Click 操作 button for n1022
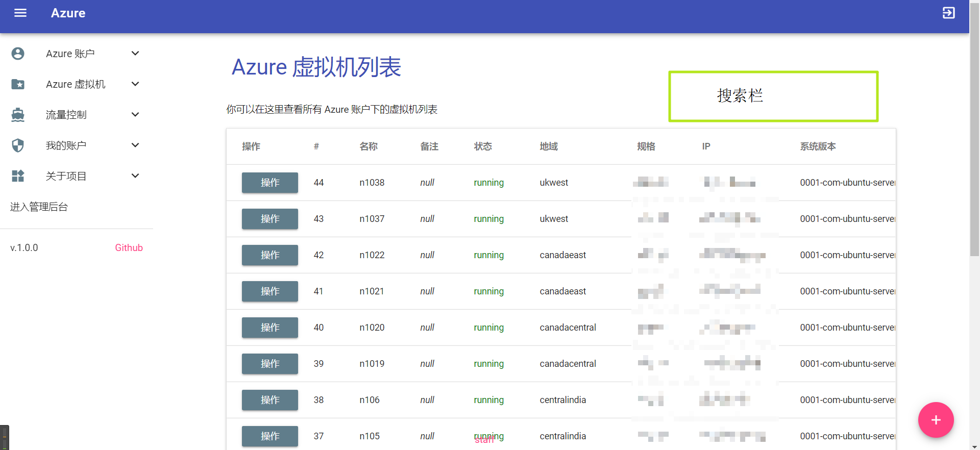Image resolution: width=980 pixels, height=450 pixels. (x=270, y=255)
